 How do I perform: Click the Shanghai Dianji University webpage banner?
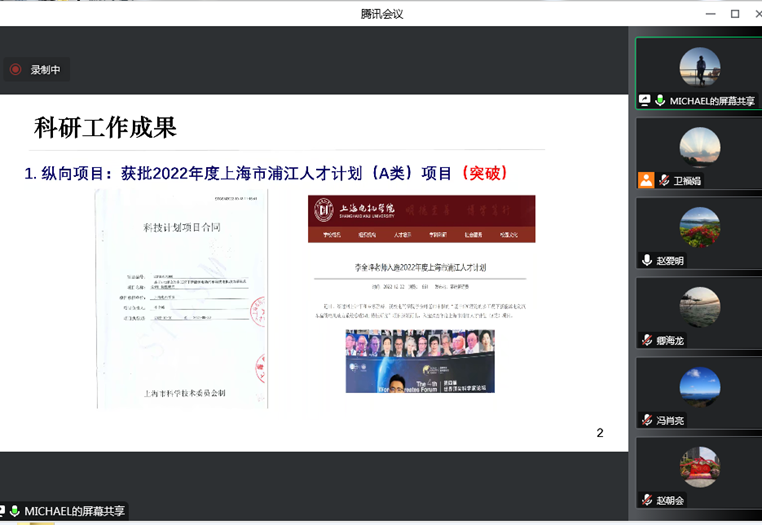(420, 218)
